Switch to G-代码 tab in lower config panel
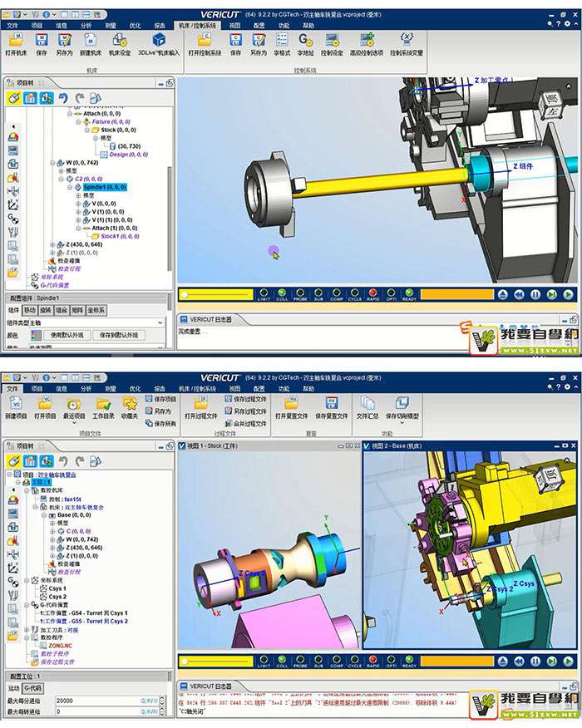Screen dimensions: 582x728 [32, 689]
